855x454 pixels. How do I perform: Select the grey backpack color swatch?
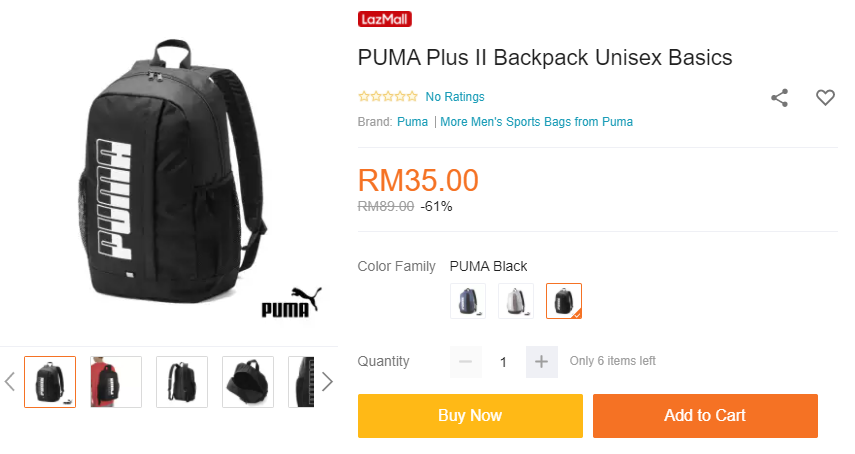tap(516, 301)
